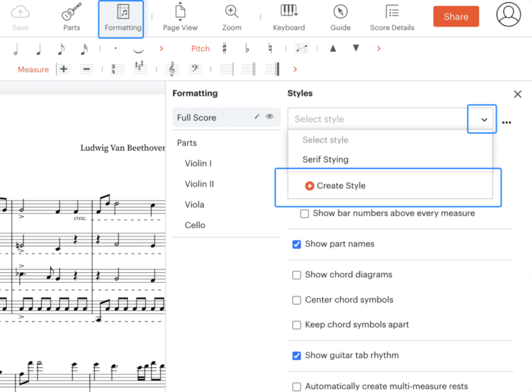Open the user profile avatar

click(508, 15)
